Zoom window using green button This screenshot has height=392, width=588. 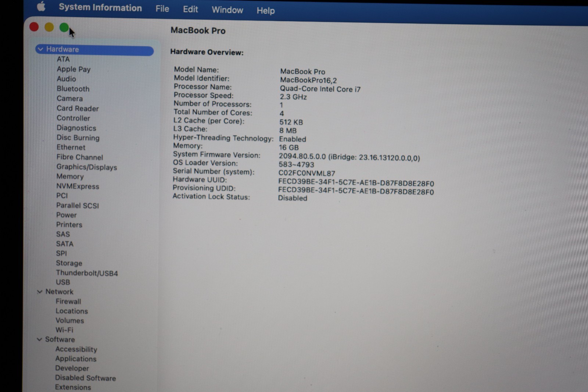click(x=64, y=27)
